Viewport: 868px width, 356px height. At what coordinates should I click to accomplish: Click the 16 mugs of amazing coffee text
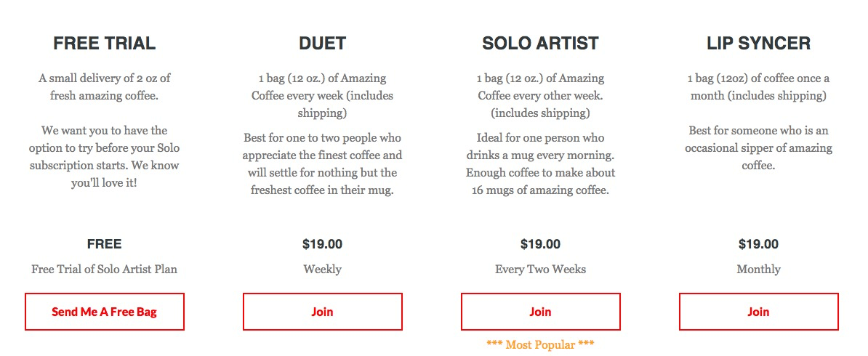540,190
